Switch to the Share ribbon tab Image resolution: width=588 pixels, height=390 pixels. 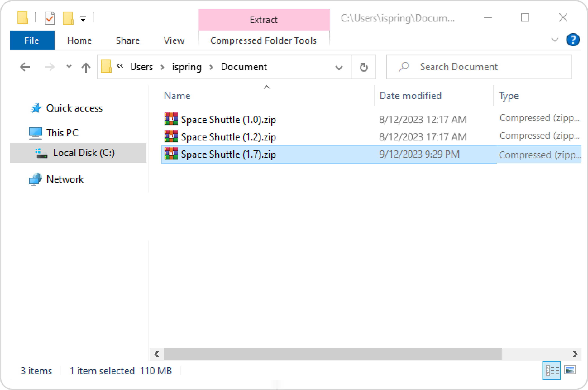click(128, 40)
